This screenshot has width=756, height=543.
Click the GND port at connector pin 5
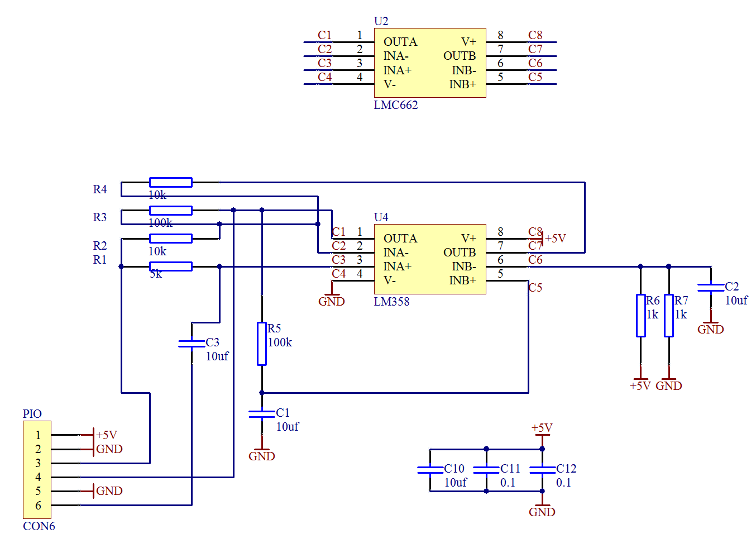102,491
